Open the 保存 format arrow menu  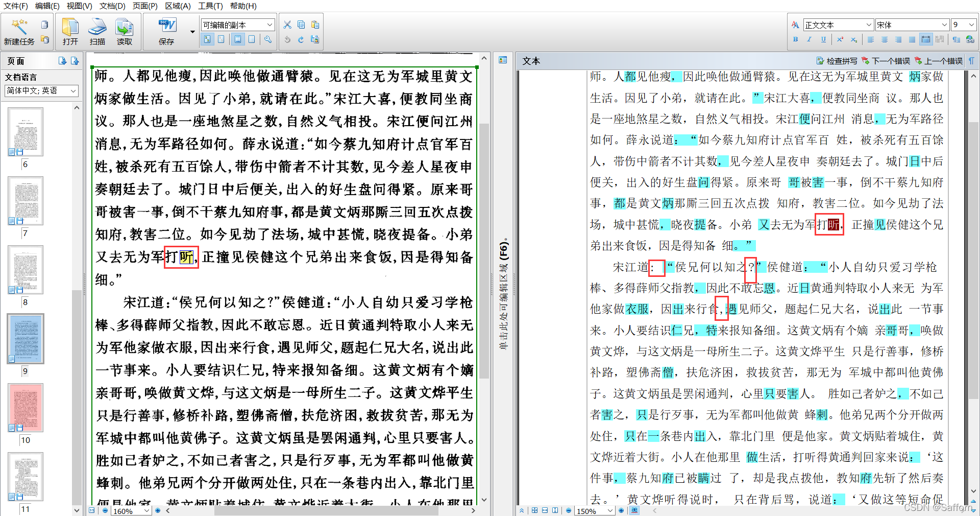[192, 32]
